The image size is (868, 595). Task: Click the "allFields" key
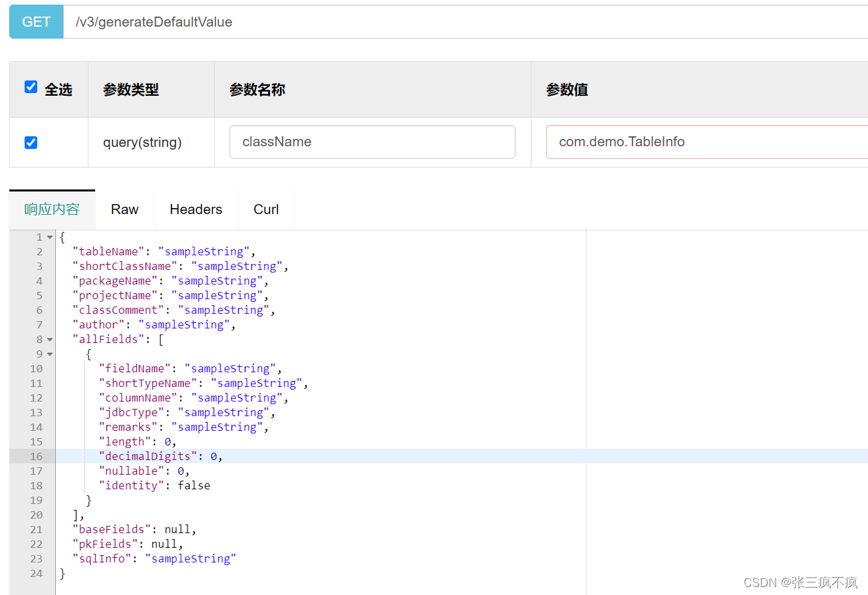(108, 339)
